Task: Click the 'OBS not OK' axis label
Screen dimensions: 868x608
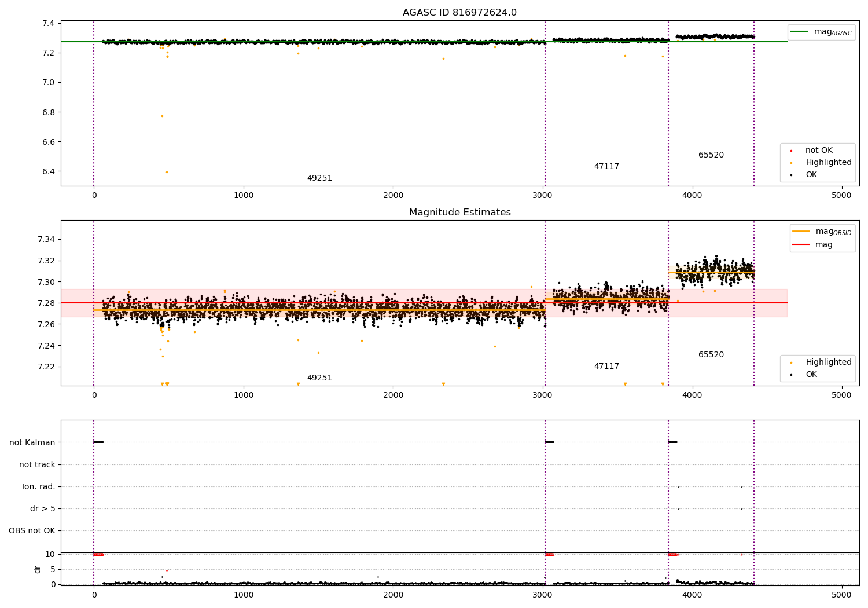Action: click(32, 530)
